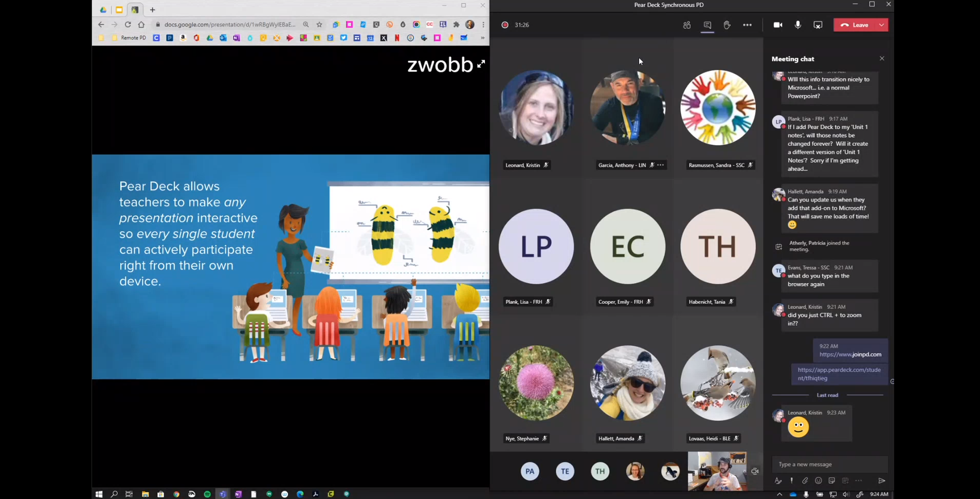
Task: Click zoom magnifier icon in address bar
Action: click(306, 25)
